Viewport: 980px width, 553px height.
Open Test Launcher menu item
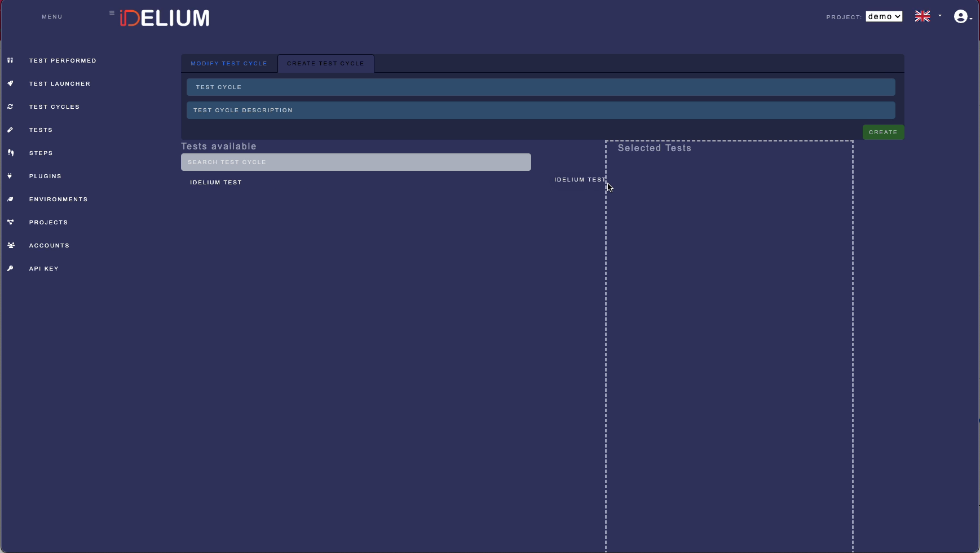point(60,83)
